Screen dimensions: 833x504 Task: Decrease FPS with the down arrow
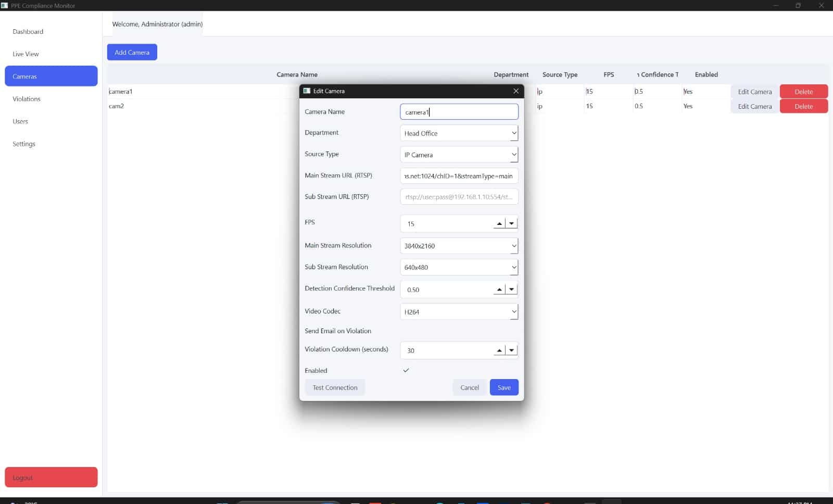(x=512, y=223)
